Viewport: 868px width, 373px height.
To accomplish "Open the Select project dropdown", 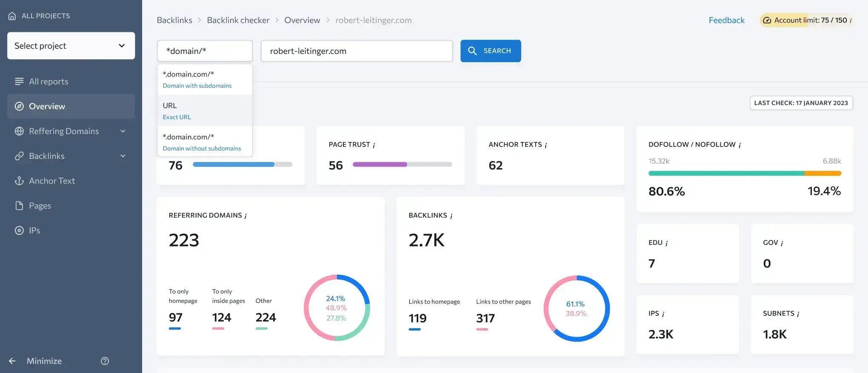I will coord(71,46).
